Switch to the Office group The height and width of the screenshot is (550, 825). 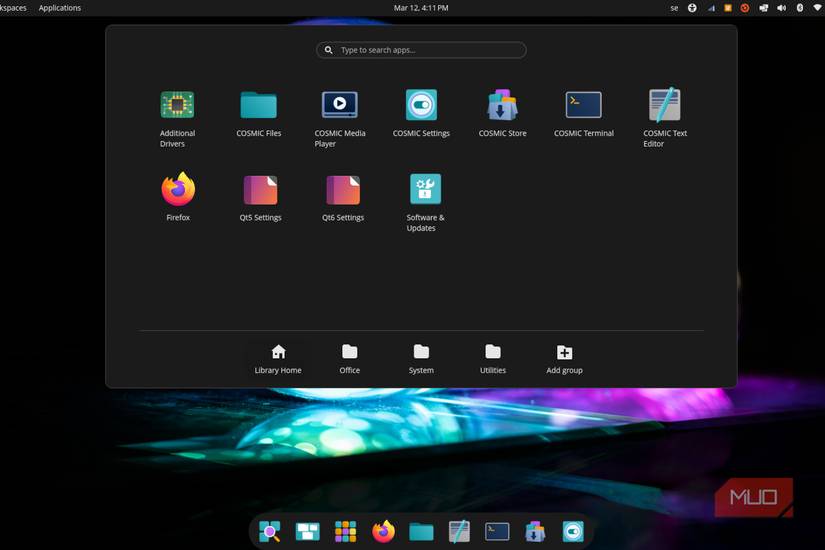[x=349, y=359]
